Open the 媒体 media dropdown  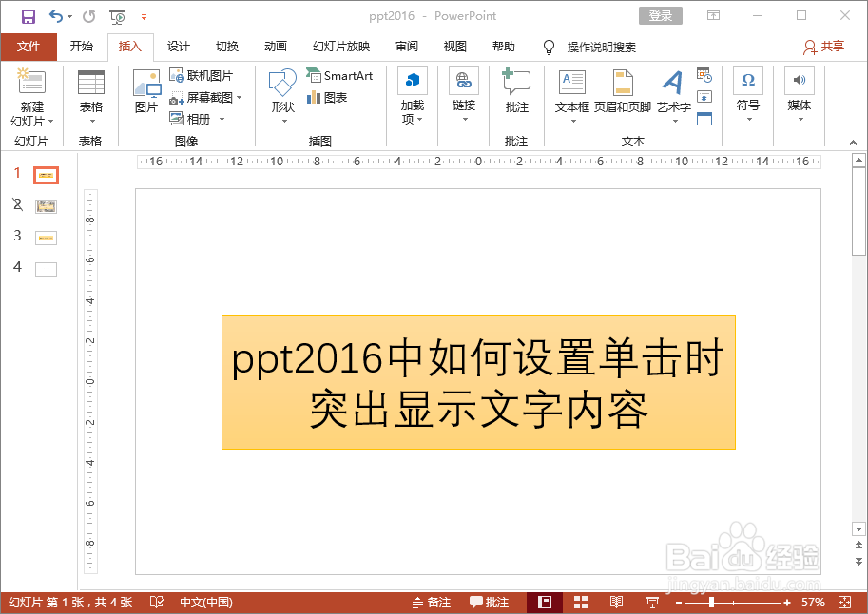coord(800,95)
